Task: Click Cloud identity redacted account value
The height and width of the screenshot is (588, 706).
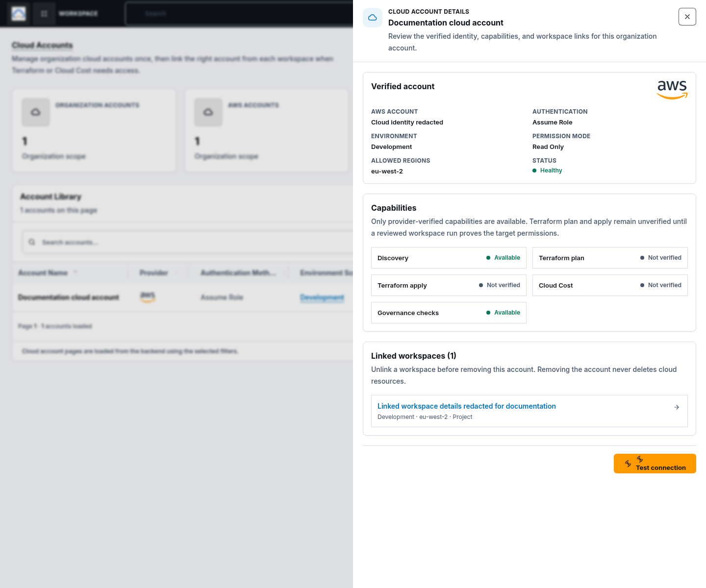Action: coord(407,122)
